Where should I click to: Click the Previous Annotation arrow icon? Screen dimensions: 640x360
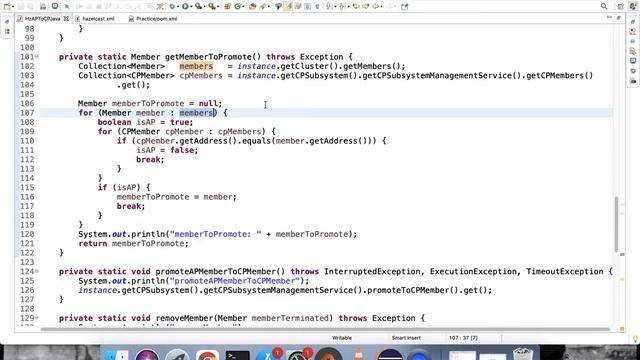[x=342, y=7]
